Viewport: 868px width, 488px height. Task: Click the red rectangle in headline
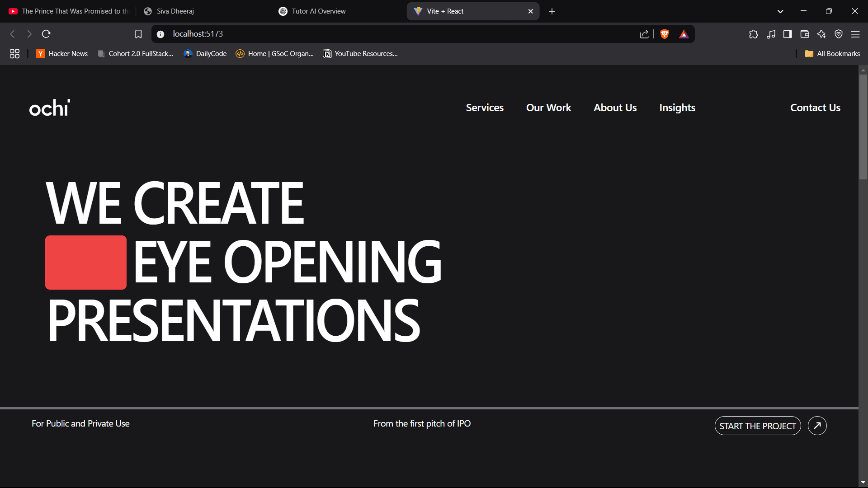tap(86, 263)
